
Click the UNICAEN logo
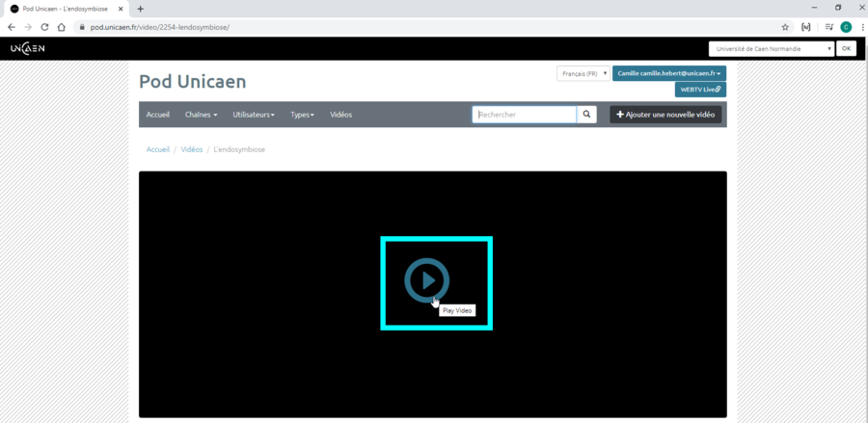[x=28, y=48]
